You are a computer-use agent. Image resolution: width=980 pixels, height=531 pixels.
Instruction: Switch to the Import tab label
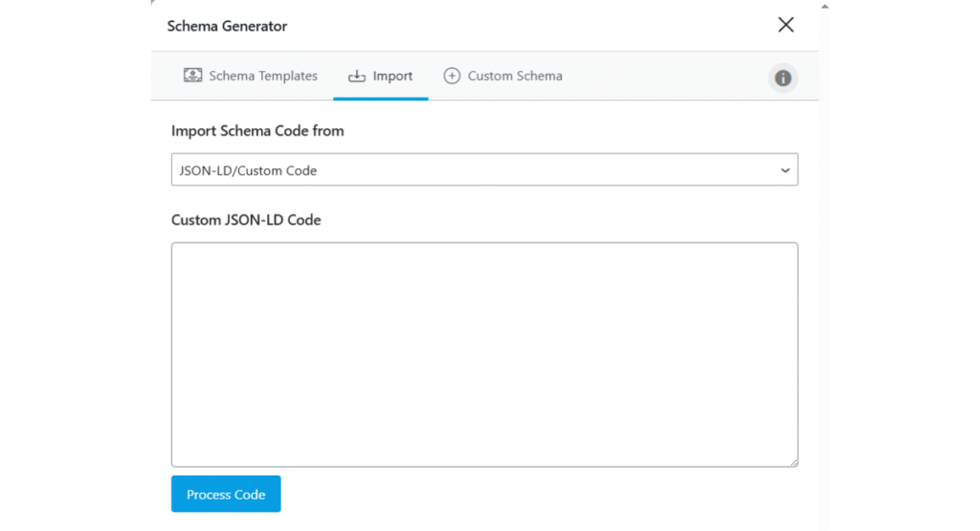(392, 76)
